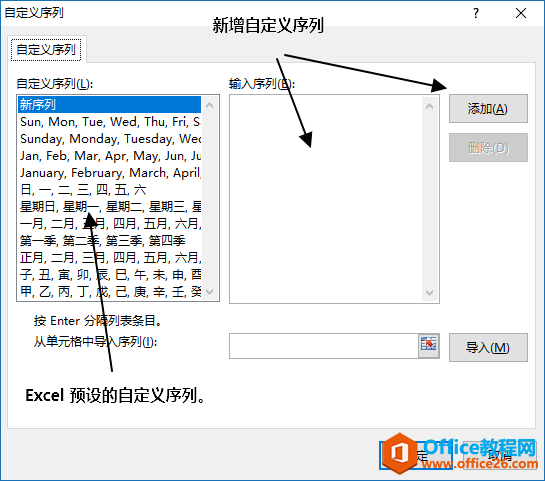Select the 正月, 二月 list entry
This screenshot has height=481, width=545.
point(109,258)
